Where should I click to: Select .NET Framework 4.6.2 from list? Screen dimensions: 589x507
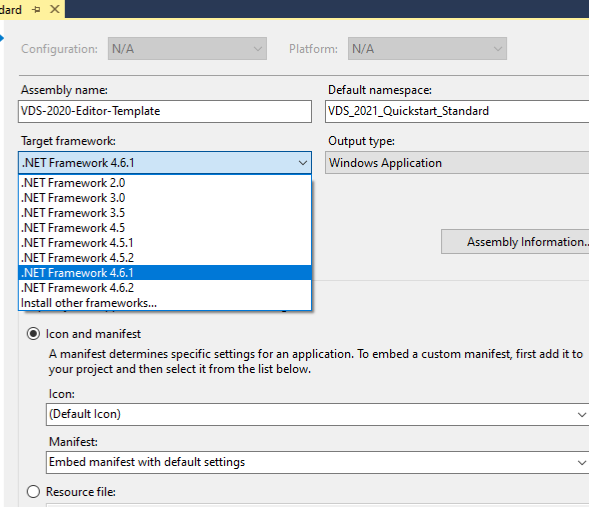click(x=165, y=288)
